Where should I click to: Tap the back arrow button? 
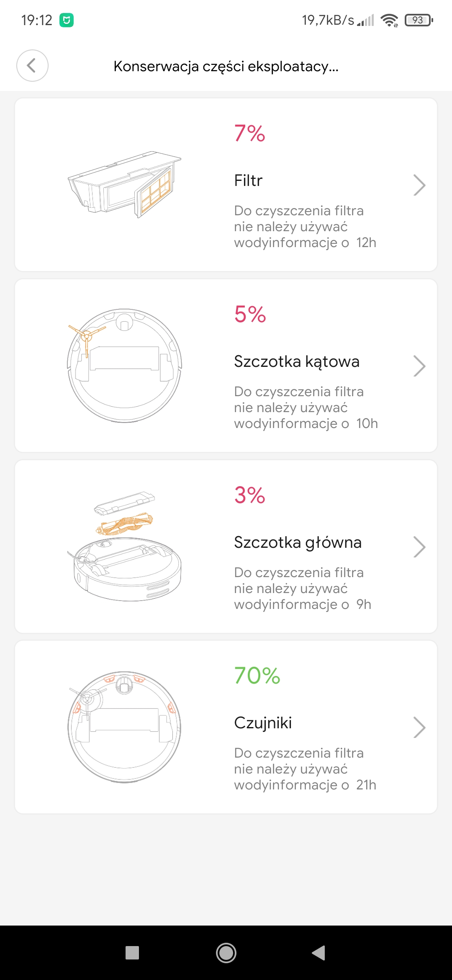click(32, 66)
